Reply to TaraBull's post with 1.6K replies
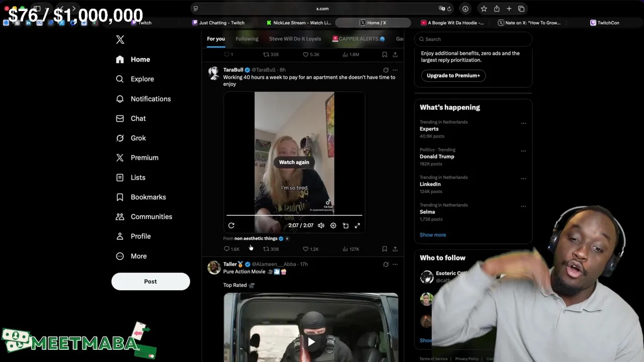The height and width of the screenshot is (362, 644). tap(231, 249)
